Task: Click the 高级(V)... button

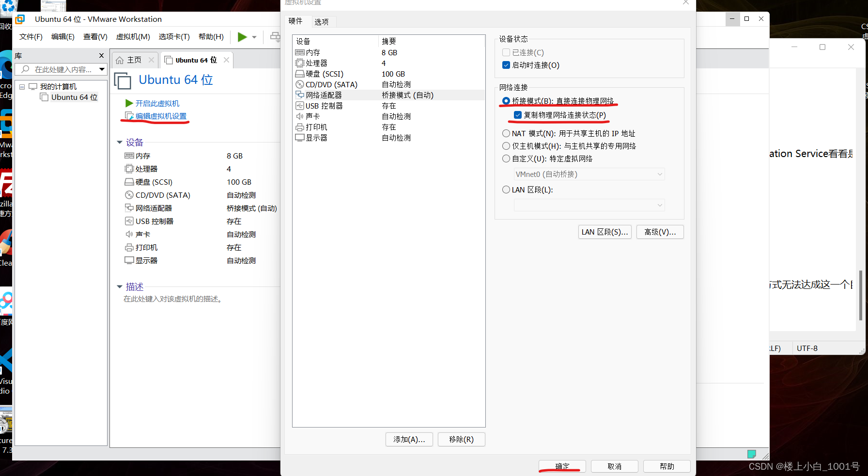Action: 660,232
